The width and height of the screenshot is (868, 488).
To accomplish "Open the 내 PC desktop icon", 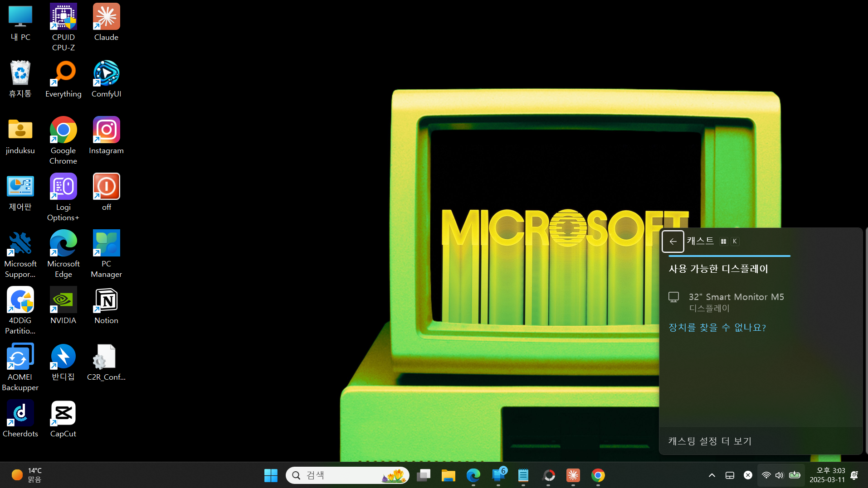I will [20, 24].
